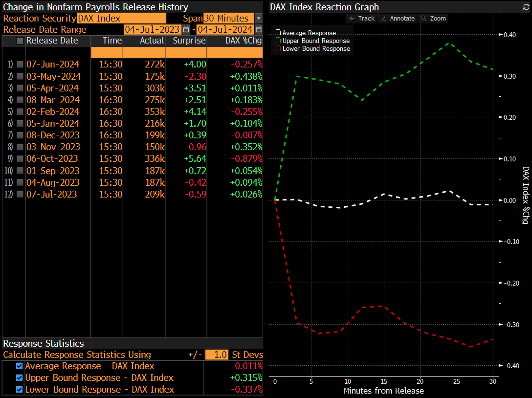
Task: Open calendar picker for start date 04-Jul-2023
Action: click(x=186, y=29)
